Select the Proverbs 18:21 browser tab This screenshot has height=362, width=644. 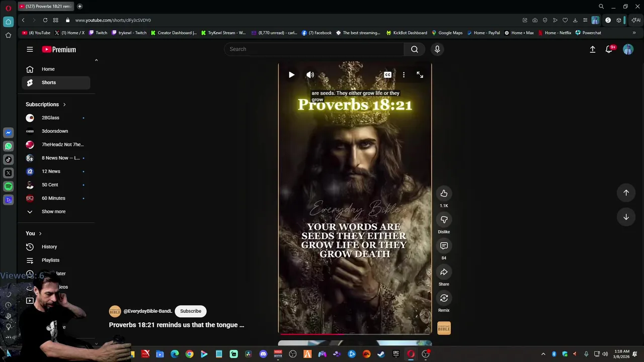[45, 7]
